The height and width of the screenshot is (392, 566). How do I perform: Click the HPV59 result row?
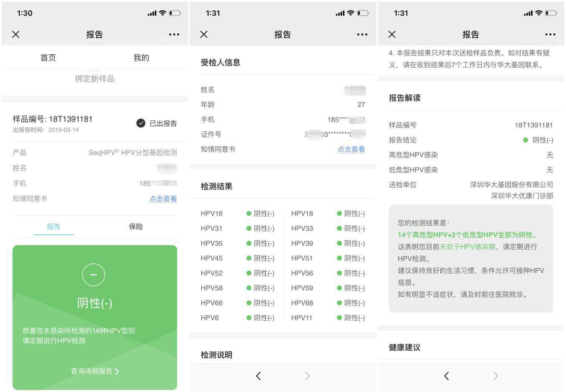328,288
